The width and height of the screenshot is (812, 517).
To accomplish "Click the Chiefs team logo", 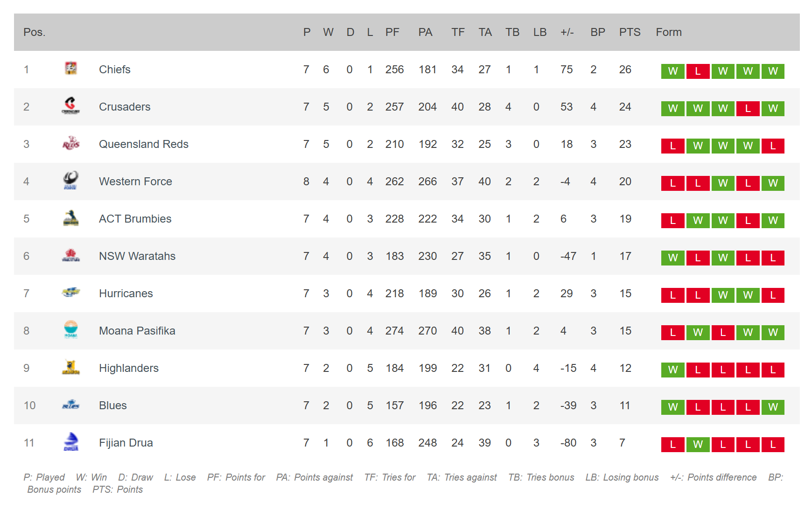I will (x=71, y=69).
